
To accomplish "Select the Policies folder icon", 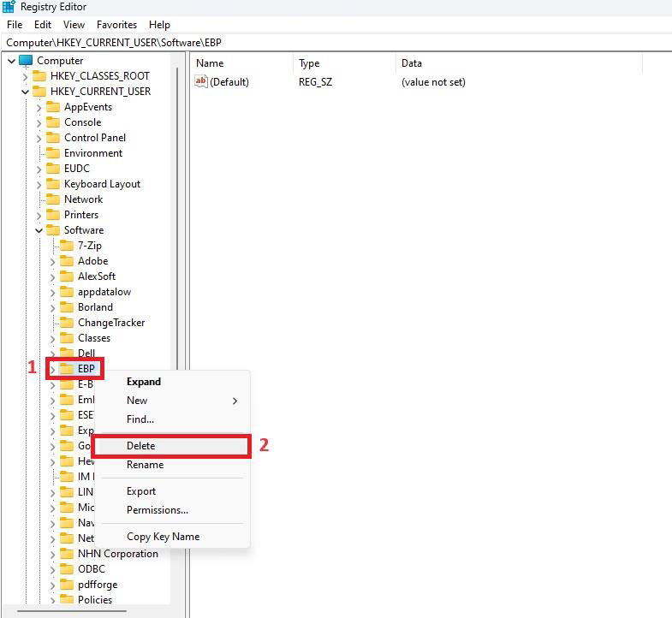I will (67, 600).
